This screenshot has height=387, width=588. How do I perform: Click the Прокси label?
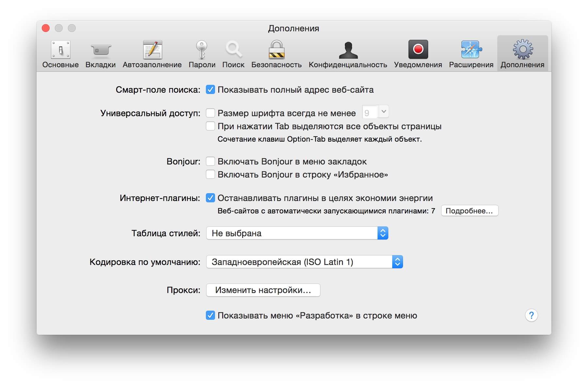click(x=183, y=290)
